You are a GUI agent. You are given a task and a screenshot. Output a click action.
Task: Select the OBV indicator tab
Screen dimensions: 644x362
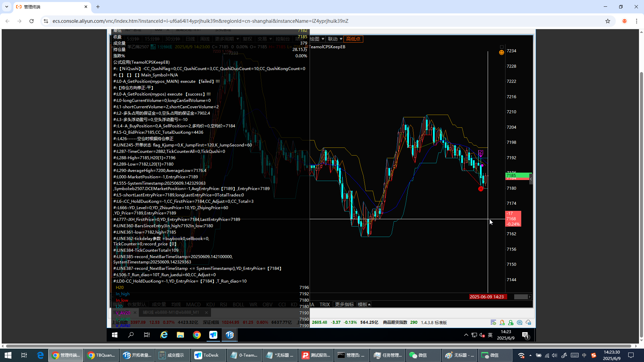[x=267, y=304]
